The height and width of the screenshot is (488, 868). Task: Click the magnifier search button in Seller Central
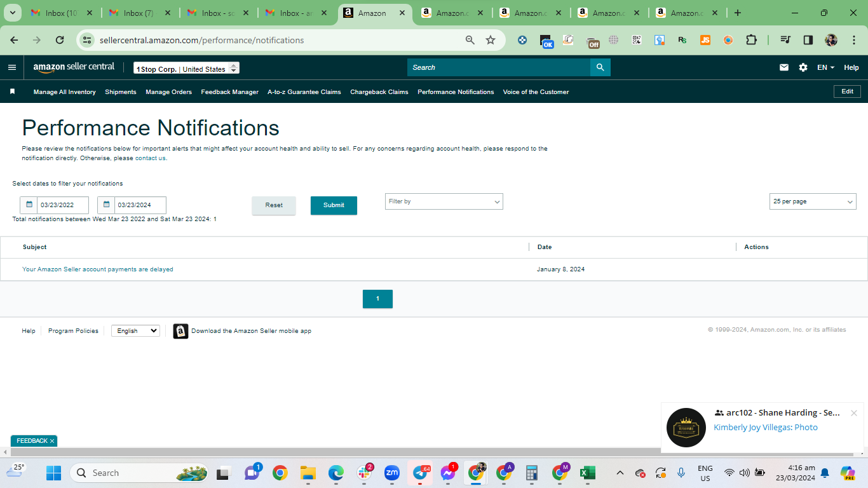click(600, 67)
